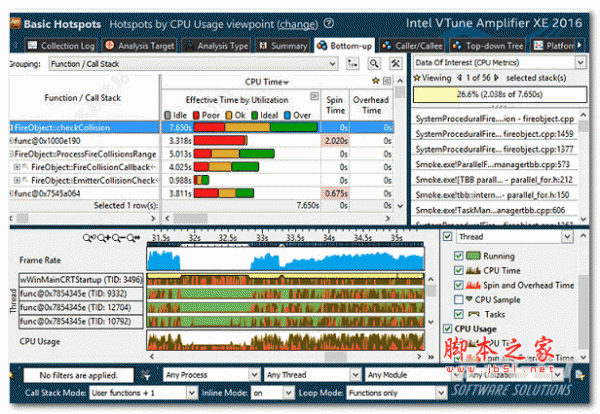
Task: Click the No filters are applied field
Action: 78,375
